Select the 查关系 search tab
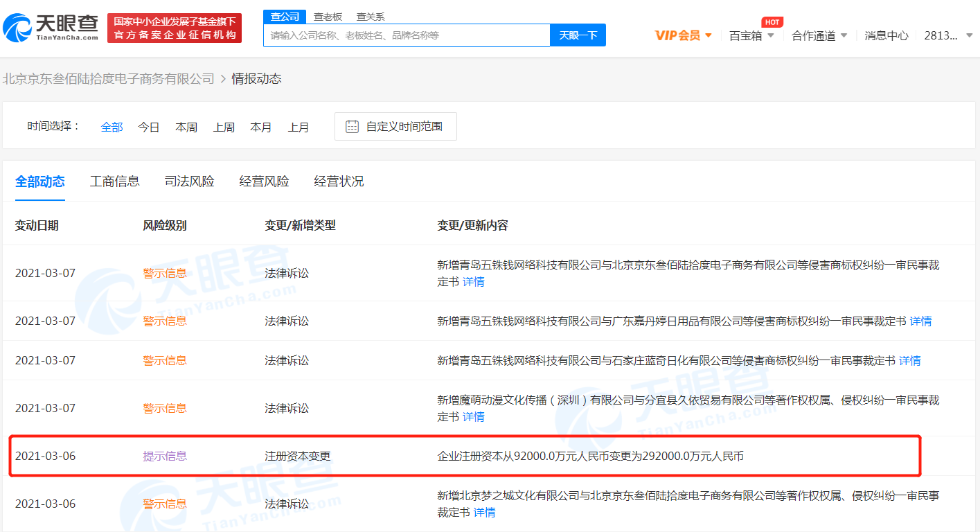Image resolution: width=980 pixels, height=532 pixels. 370,17
